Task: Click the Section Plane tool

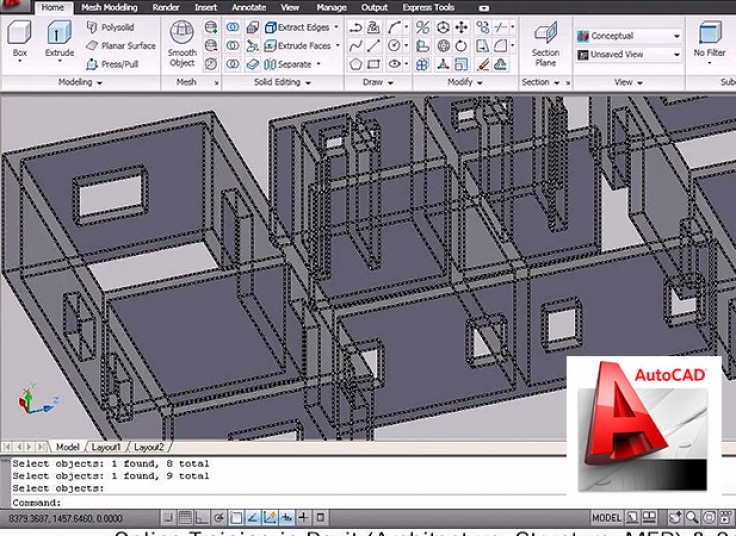Action: point(545,44)
